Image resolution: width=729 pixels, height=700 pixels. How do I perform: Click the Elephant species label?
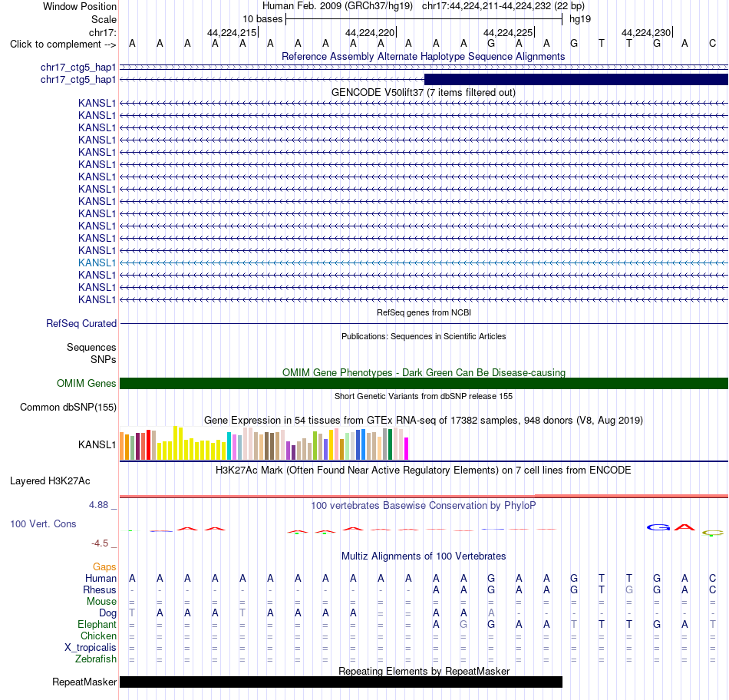click(97, 624)
